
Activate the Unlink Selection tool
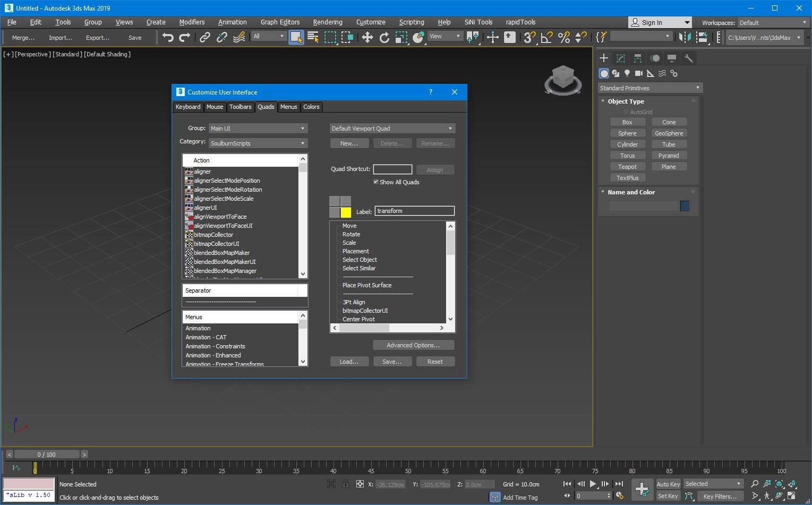point(222,37)
